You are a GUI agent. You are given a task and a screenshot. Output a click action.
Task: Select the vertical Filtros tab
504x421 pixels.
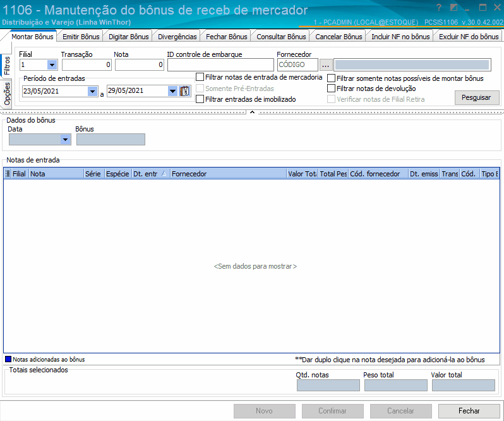pos(7,65)
